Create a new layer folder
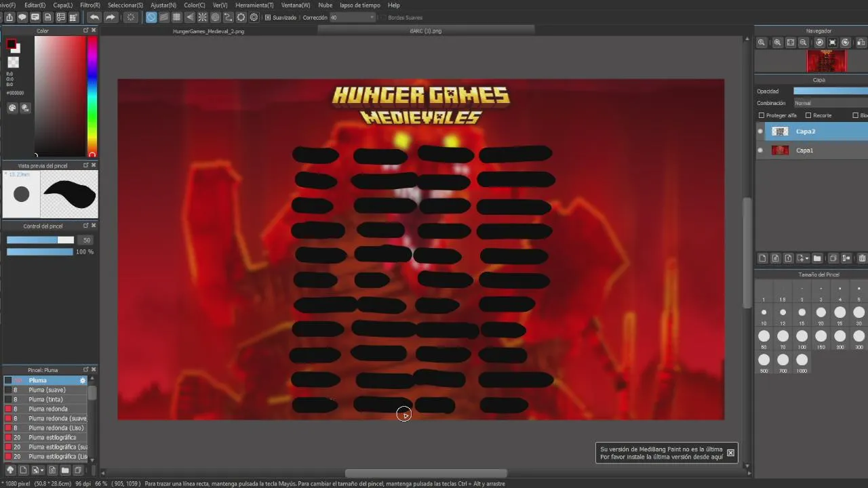This screenshot has width=868, height=488. (x=817, y=258)
